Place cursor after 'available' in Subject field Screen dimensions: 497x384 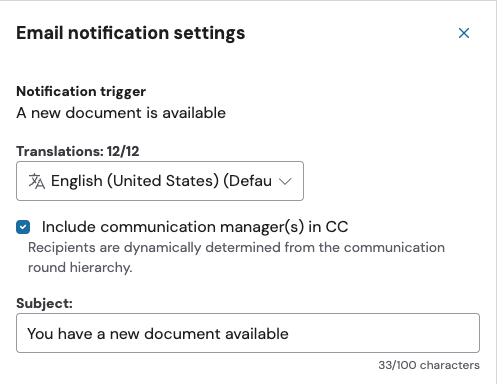point(289,334)
